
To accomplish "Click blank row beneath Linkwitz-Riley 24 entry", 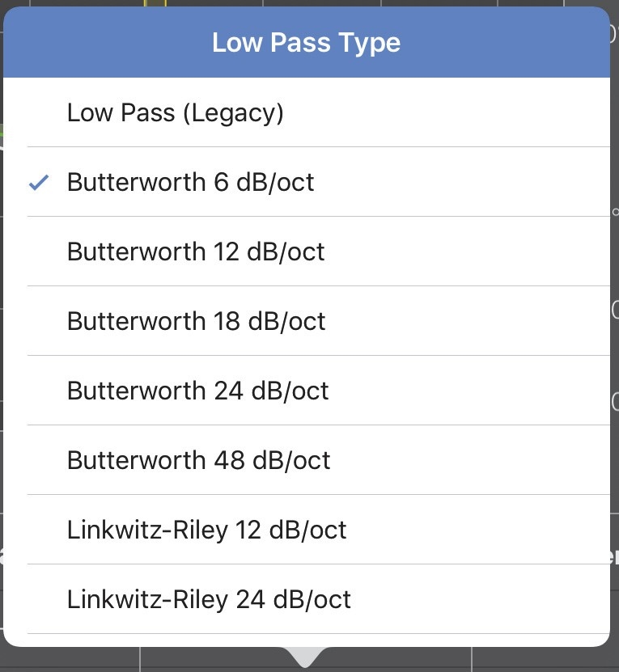I will 306,639.
